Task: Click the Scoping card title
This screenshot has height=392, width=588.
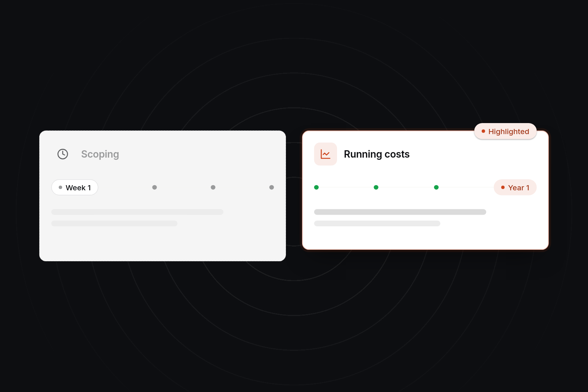Action: 100,154
